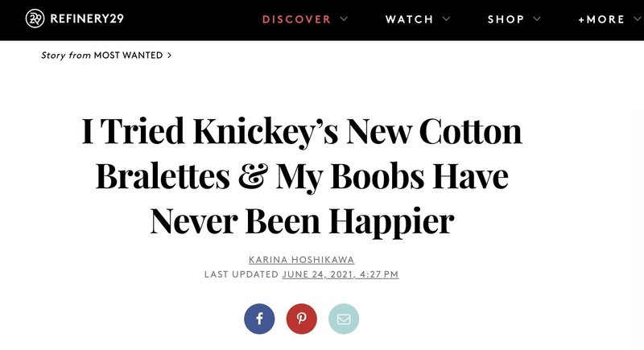Expand the chevron next to DISCOVER
644x350 pixels.
click(x=344, y=19)
